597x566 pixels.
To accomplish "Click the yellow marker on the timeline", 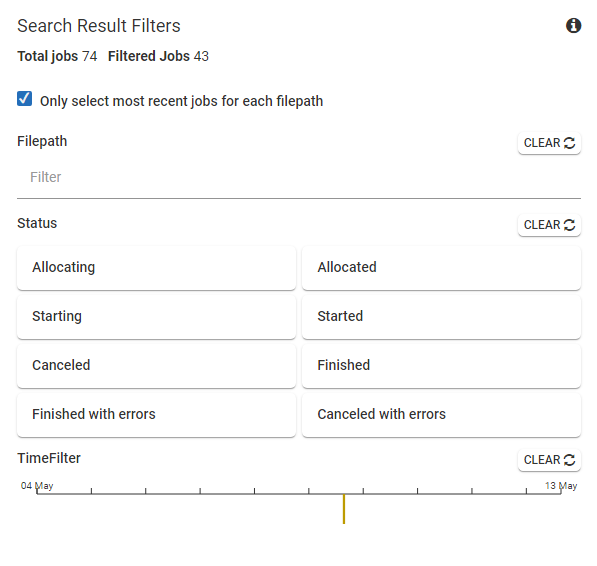I will click(x=344, y=509).
